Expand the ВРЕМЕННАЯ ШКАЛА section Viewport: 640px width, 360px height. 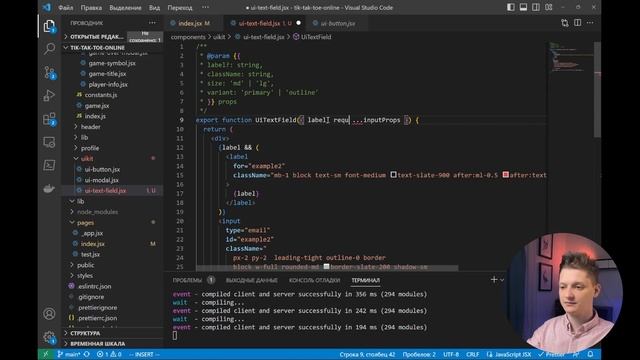click(x=98, y=344)
